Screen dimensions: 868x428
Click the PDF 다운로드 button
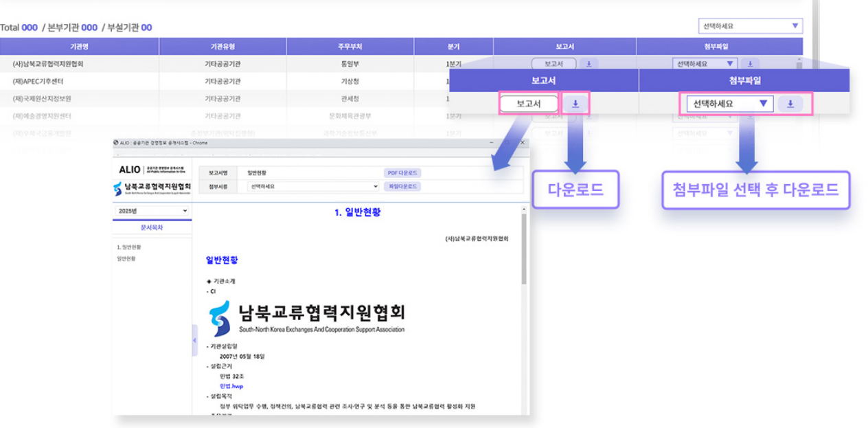[x=402, y=172]
